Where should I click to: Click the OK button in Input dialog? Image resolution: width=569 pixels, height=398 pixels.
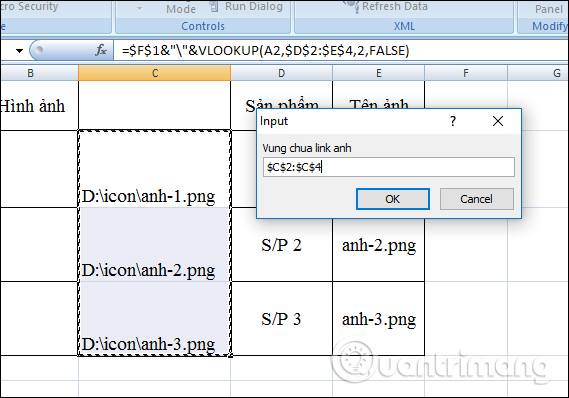pos(393,199)
